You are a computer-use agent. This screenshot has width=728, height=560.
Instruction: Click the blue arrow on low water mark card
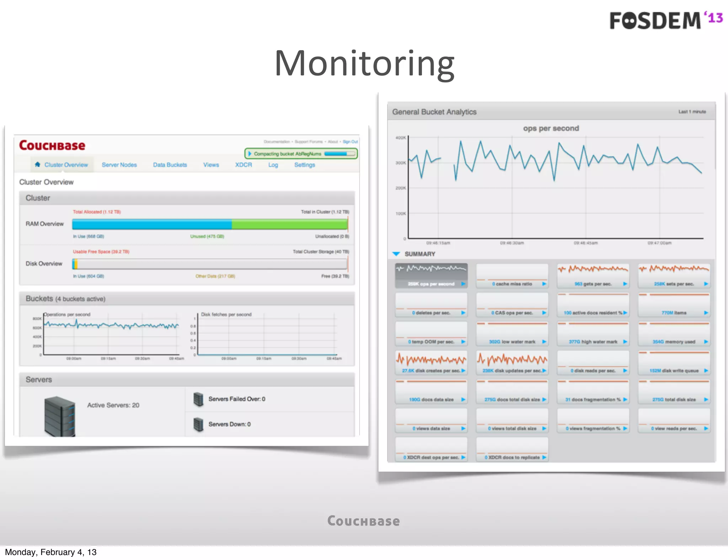tap(544, 341)
